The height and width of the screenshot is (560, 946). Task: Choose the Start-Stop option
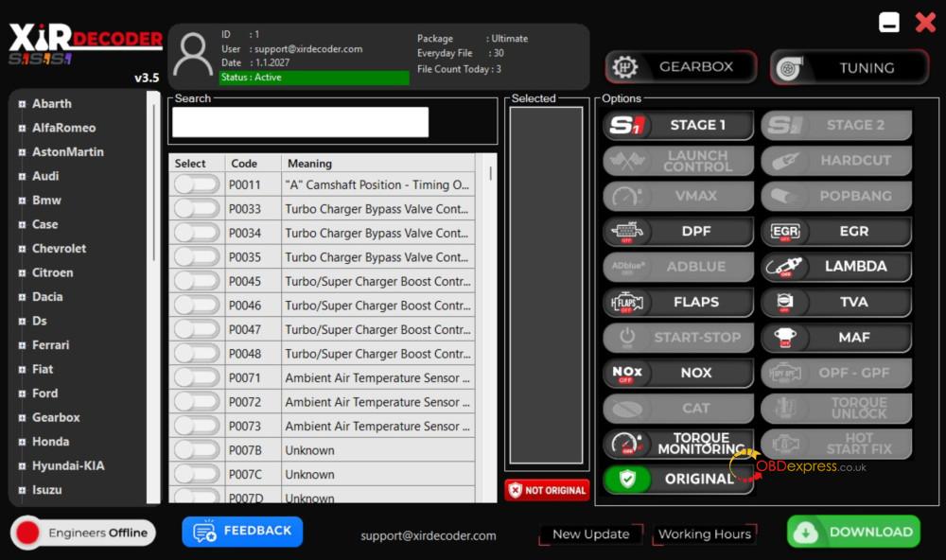pyautogui.click(x=678, y=338)
